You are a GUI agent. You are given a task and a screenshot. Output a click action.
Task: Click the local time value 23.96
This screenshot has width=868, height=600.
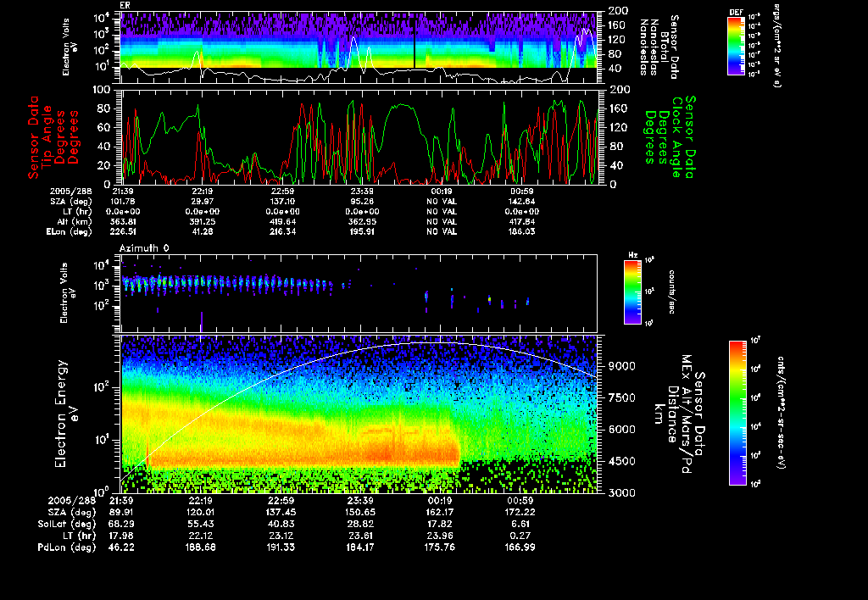pos(440,536)
